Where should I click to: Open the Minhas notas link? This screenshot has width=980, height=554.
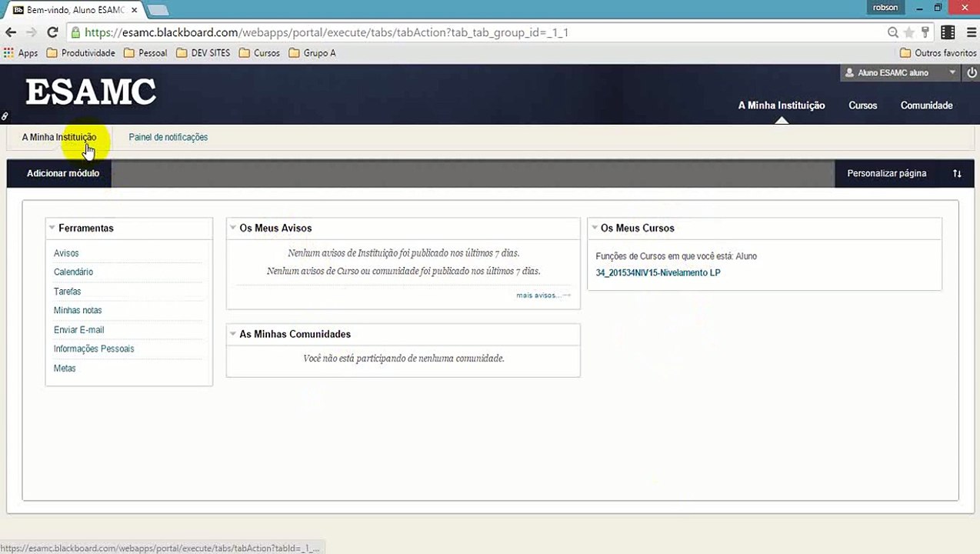pos(78,310)
